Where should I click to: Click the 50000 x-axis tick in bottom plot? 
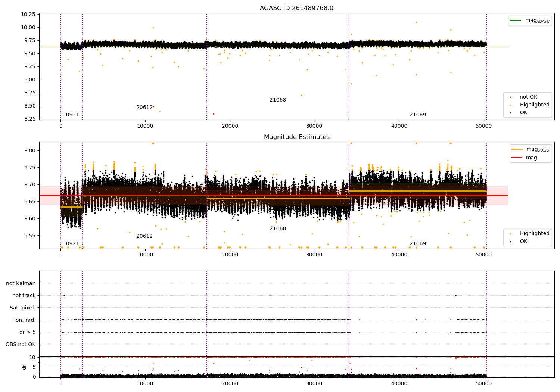484,383
